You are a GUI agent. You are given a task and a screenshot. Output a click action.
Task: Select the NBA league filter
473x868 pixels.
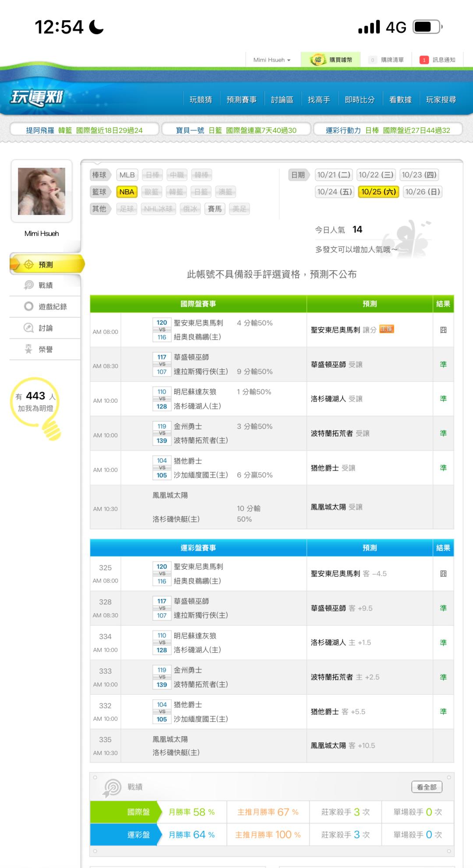pyautogui.click(x=127, y=192)
